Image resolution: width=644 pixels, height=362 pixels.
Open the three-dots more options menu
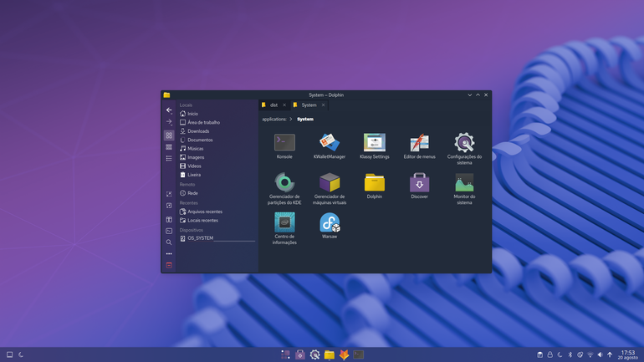click(169, 253)
